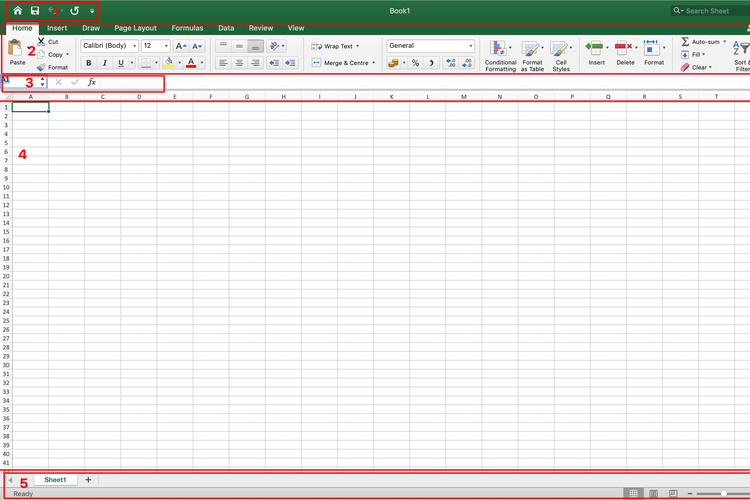
Task: Align cell text left
Action: pos(223,63)
